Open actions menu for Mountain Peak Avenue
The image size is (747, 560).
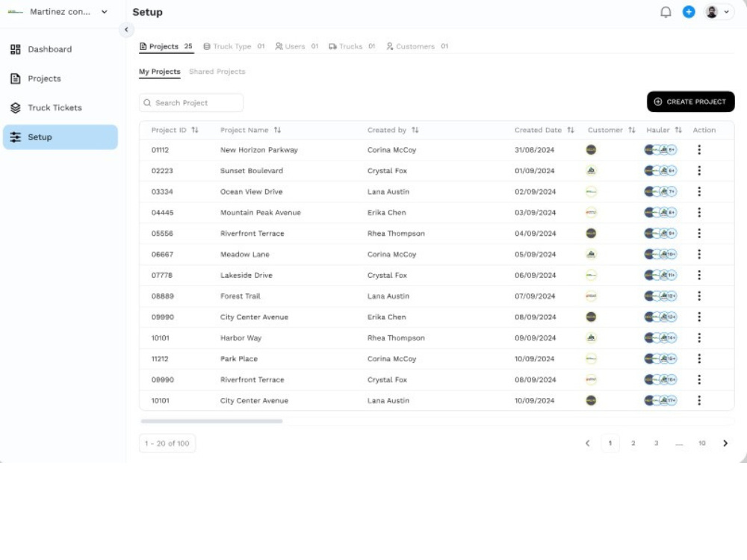tap(699, 212)
